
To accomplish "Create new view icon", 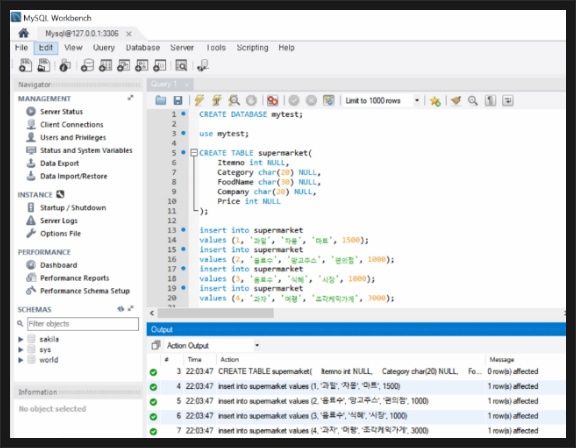I will click(x=123, y=65).
